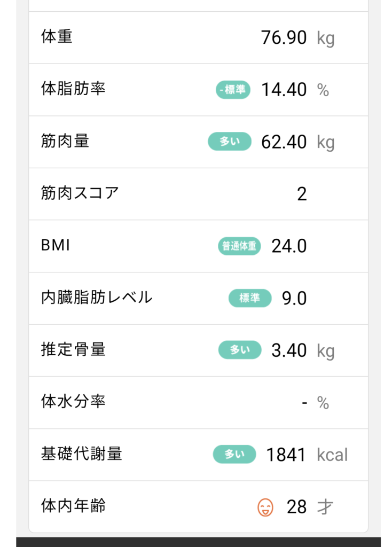Open the 体脂肪率 row label
The width and height of the screenshot is (392, 547).
[x=73, y=89]
